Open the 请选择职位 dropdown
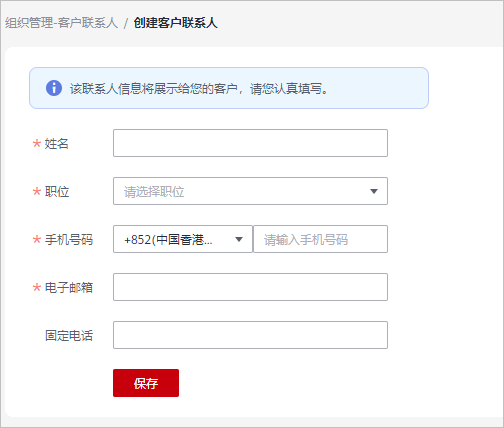This screenshot has height=428, width=504. coord(250,191)
